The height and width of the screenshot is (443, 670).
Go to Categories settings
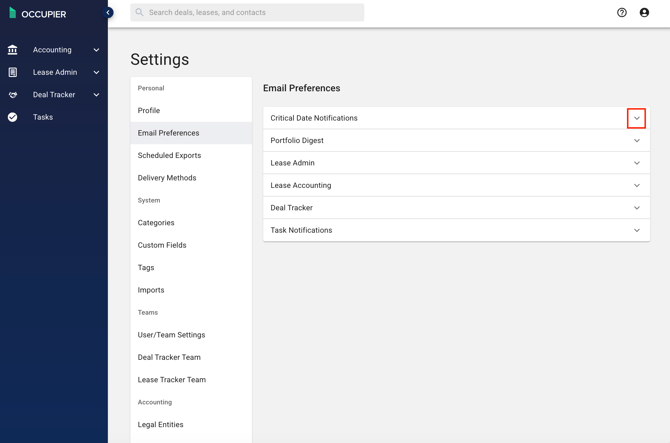click(191, 223)
